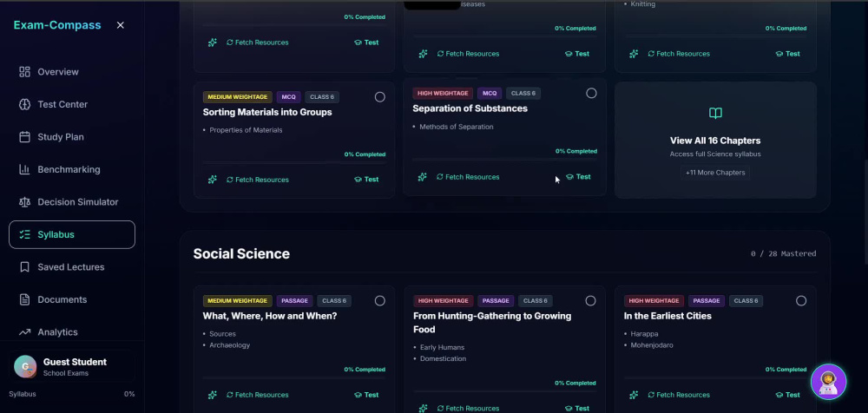Image resolution: width=868 pixels, height=413 pixels.
Task: Click the Social Science section heading
Action: click(241, 253)
